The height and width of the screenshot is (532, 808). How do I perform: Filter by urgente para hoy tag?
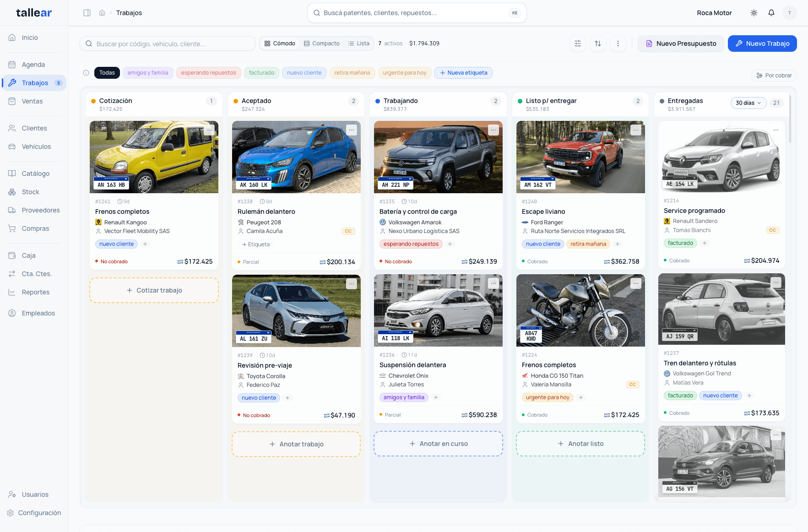405,73
